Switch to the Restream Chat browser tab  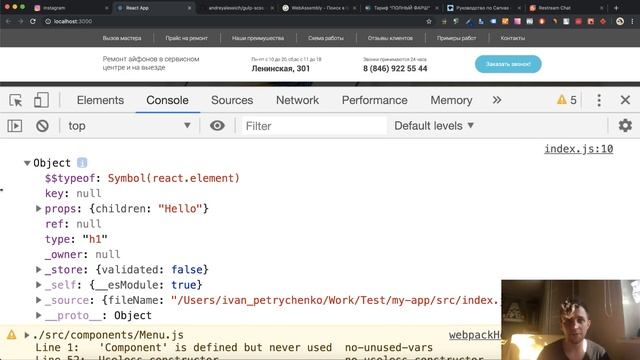(567, 8)
